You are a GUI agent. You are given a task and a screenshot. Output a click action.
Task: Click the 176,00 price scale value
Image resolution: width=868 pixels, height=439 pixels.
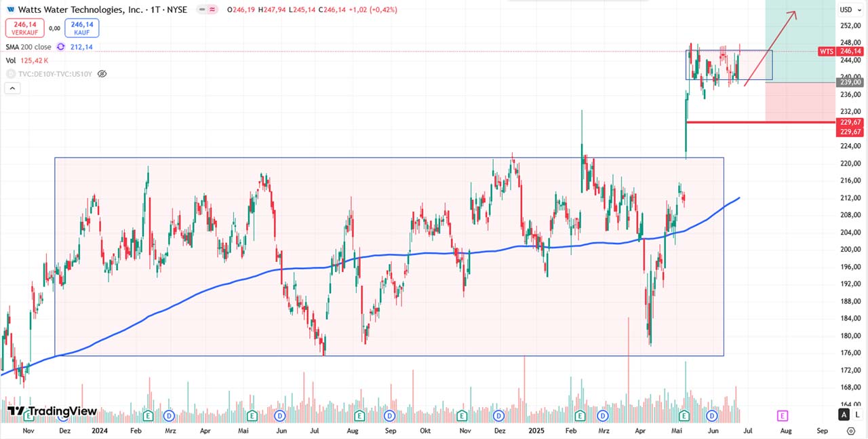pyautogui.click(x=850, y=353)
